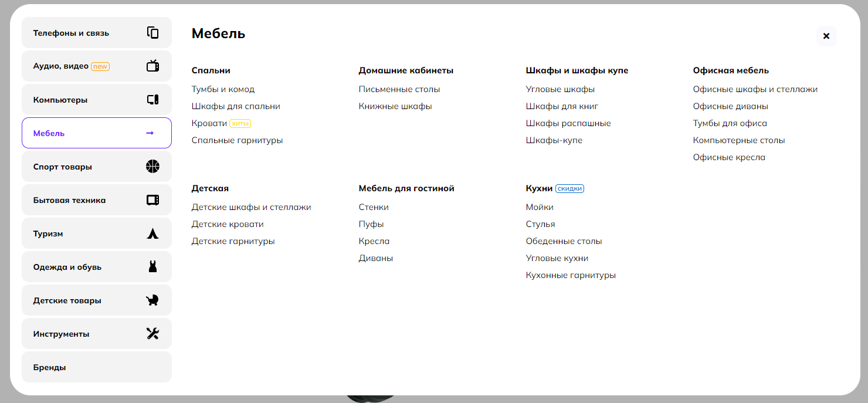Click the stroller icon beside Детские товары
Screen dimensions: 868x403
click(152, 300)
